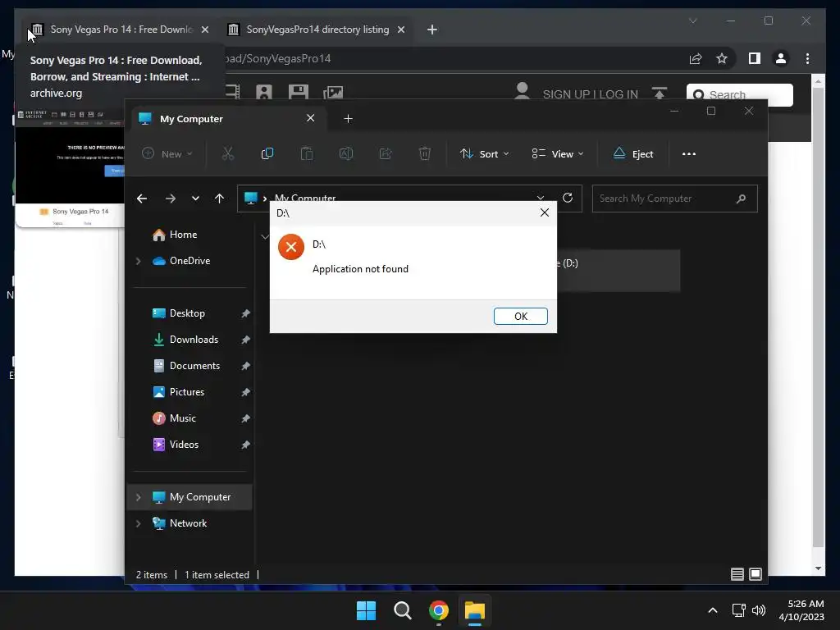Switch to large icons view in status bar
This screenshot has height=630, width=840.
[x=756, y=574]
